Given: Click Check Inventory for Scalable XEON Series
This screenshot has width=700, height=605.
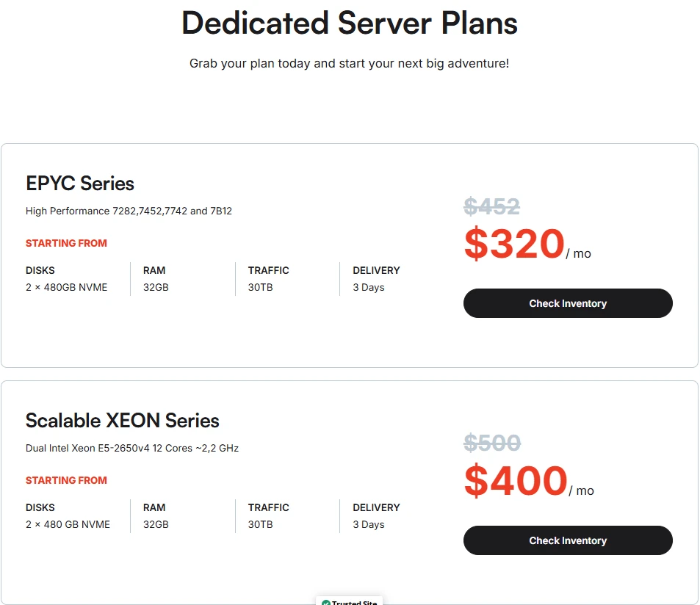Looking at the screenshot, I should 568,540.
